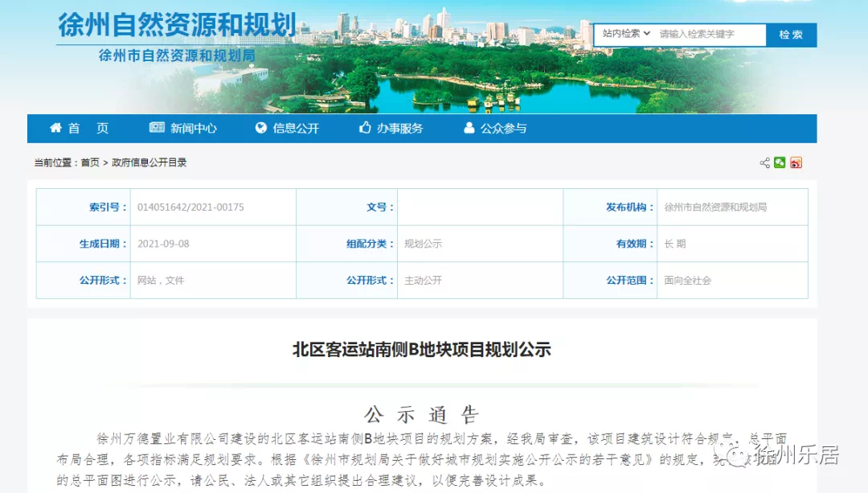868x493 pixels.
Task: Open the 政府信息公开目录 breadcrumb link
Action: (149, 162)
